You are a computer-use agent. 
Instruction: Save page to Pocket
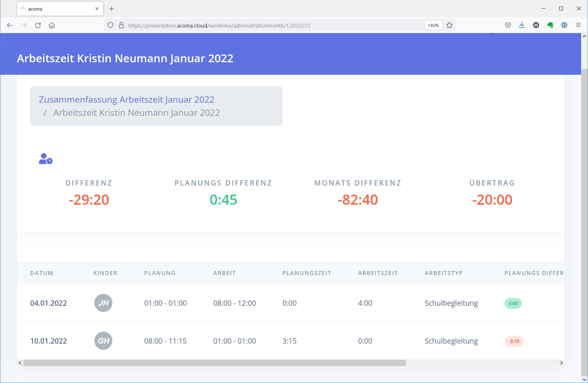[508, 25]
